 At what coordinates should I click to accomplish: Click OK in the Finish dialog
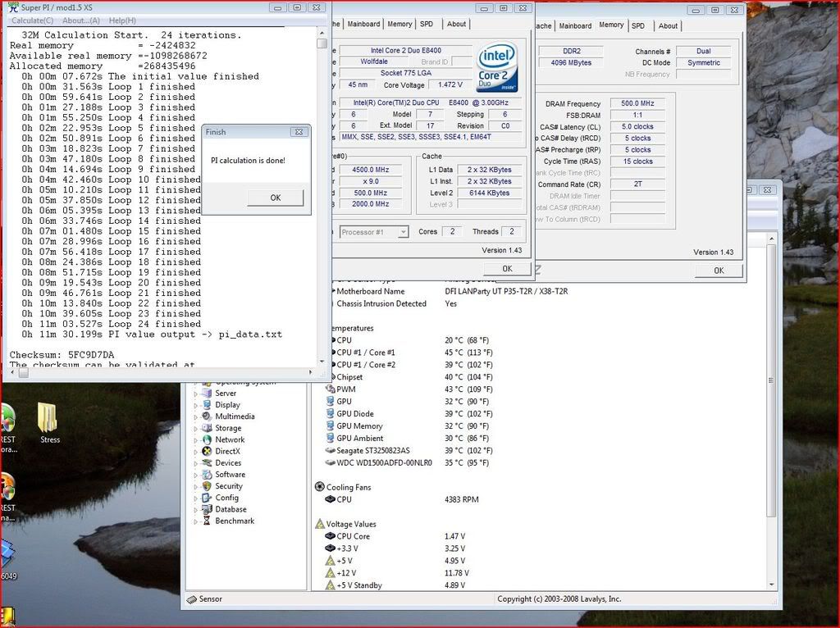(276, 198)
